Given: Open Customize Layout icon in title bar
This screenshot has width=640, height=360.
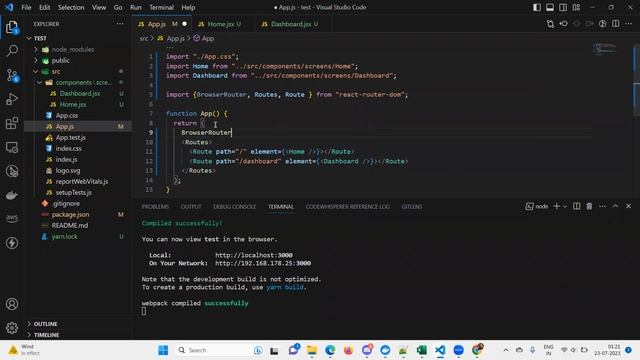Looking at the screenshot, I should pos(576,7).
